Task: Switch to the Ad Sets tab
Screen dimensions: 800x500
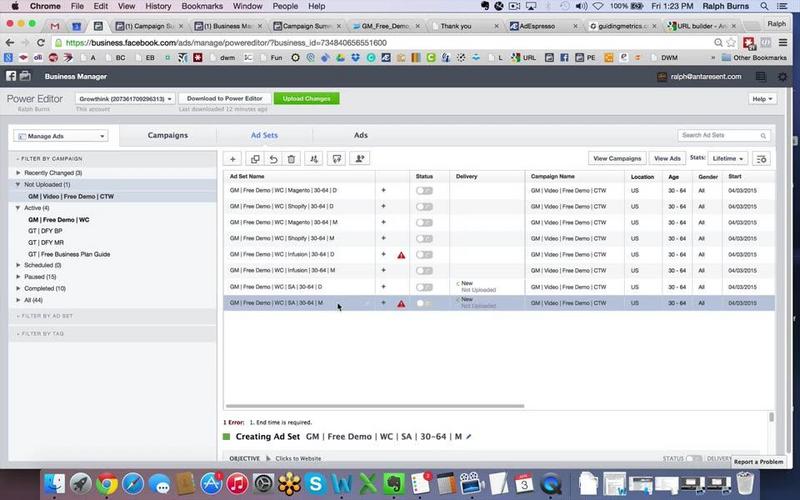Action: (x=264, y=135)
